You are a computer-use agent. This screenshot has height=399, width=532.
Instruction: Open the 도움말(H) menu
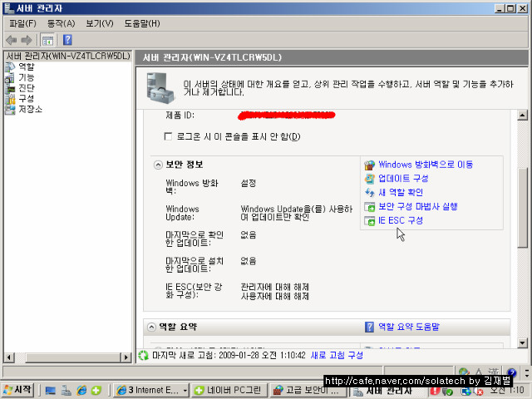tap(142, 23)
